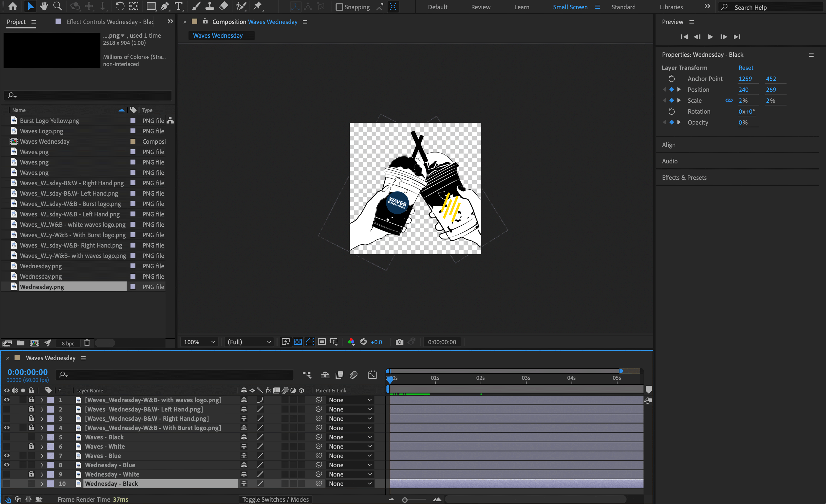Unlock the Wednesday - White layer
Image resolution: width=826 pixels, height=504 pixels.
pyautogui.click(x=31, y=474)
